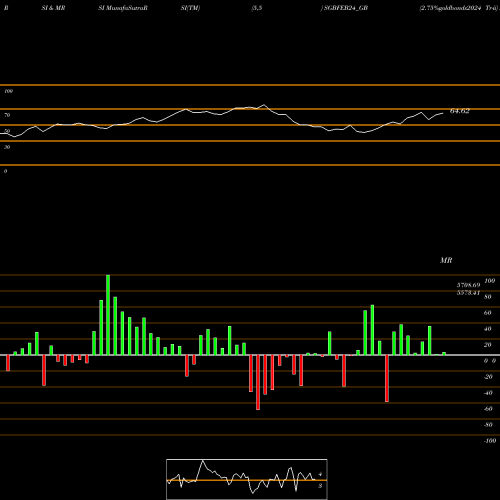Click the MR panel title label
This screenshot has height=500, width=500.
446,260
